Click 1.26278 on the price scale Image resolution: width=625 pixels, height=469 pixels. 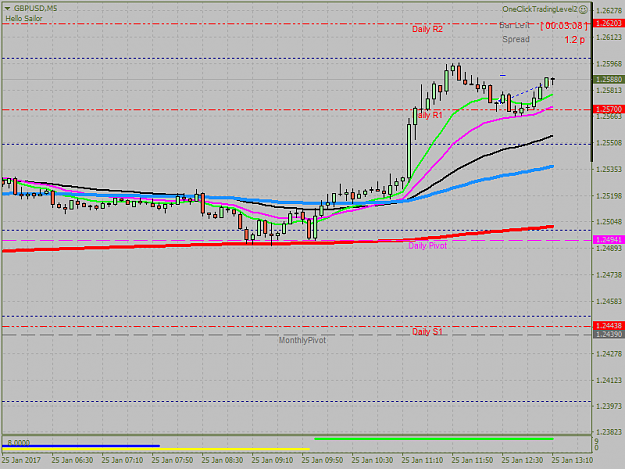click(609, 10)
